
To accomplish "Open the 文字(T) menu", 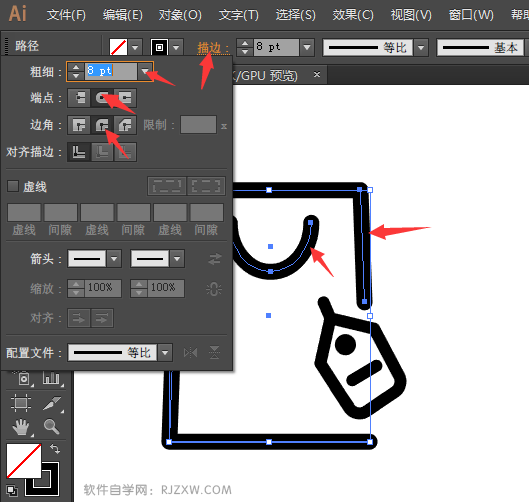I will [x=239, y=15].
